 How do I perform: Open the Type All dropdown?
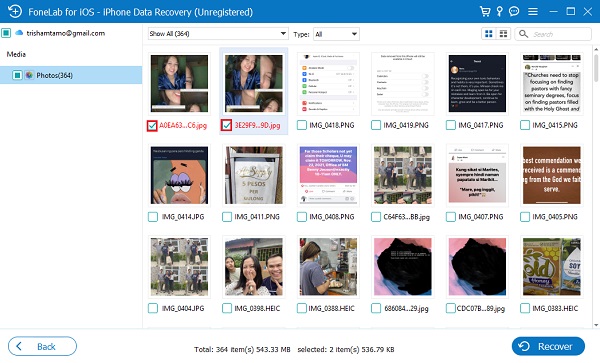[x=336, y=34]
